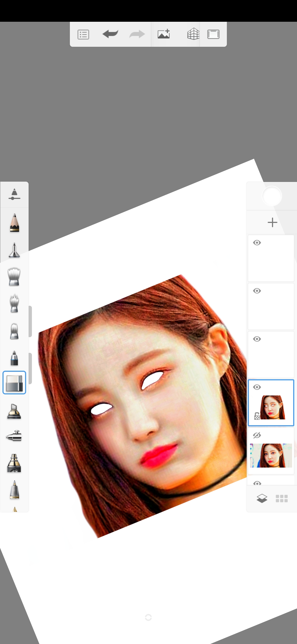
Task: Select the technical pen brush
Action: pyautogui.click(x=14, y=490)
